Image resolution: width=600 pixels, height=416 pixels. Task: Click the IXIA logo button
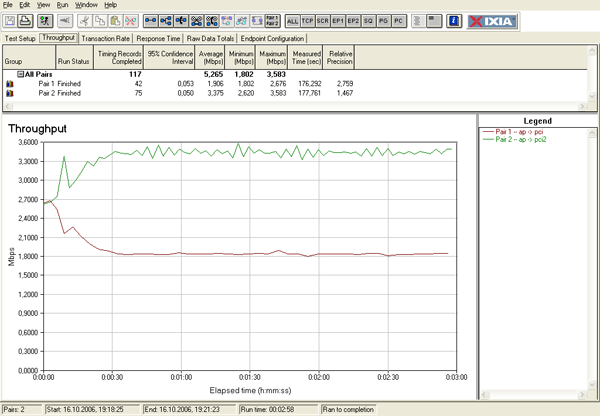point(492,21)
